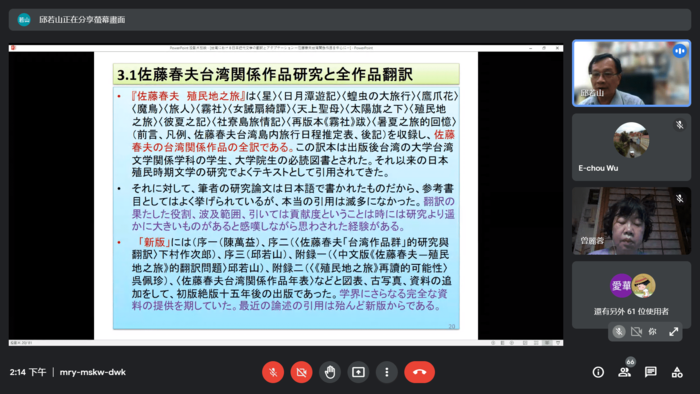Click red 「新版」 text on the slide
The height and width of the screenshot is (394, 700).
[154, 242]
